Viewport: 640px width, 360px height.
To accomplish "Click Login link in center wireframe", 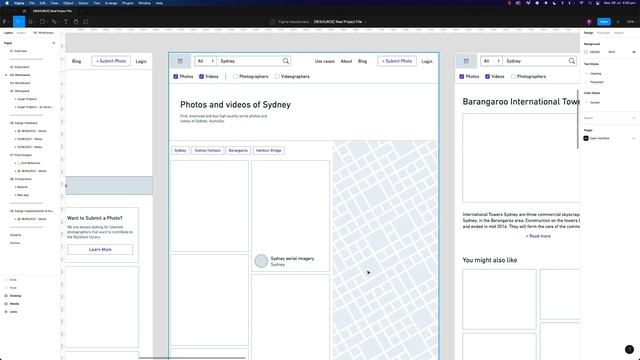I will pyautogui.click(x=427, y=61).
